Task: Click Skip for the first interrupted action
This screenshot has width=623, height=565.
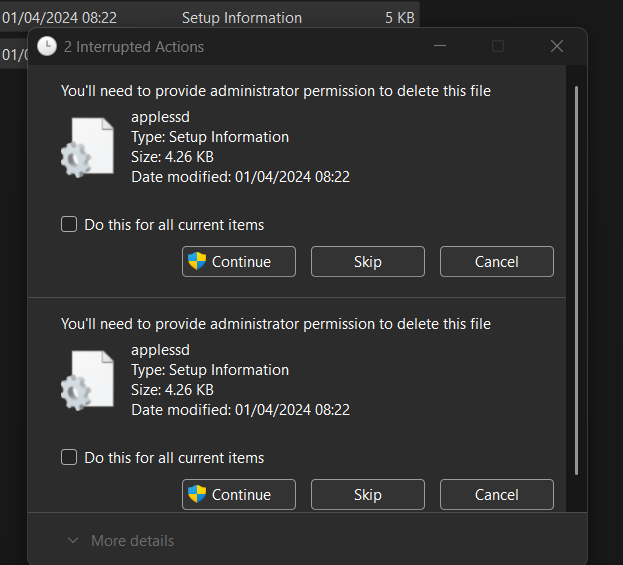Action: 368,261
